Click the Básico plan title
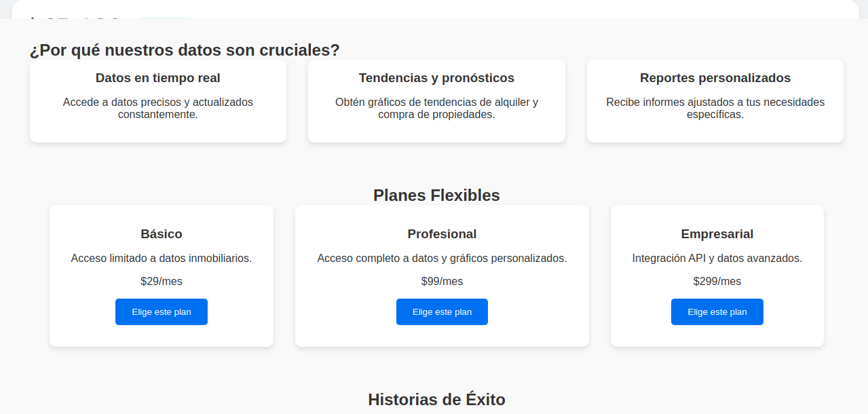Image resolution: width=868 pixels, height=414 pixels. (162, 234)
